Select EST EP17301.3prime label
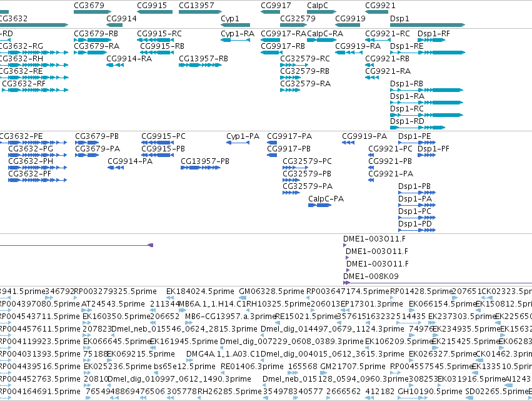 coord(372,304)
